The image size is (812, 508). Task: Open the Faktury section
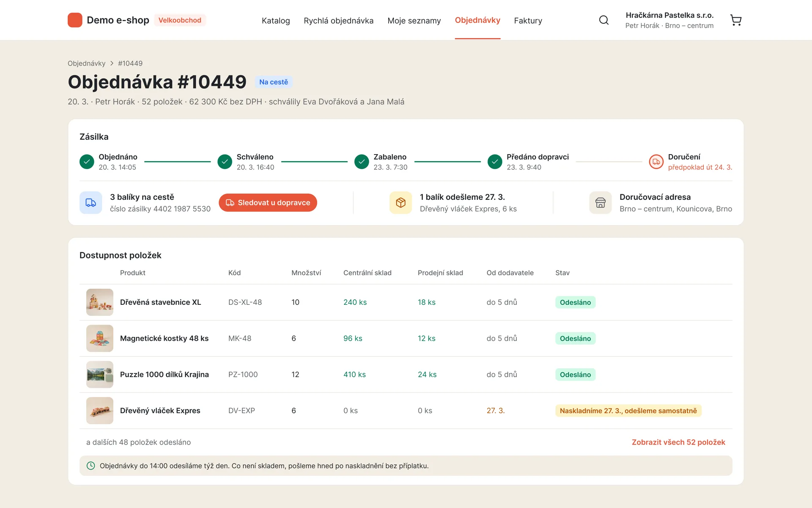pyautogui.click(x=528, y=20)
